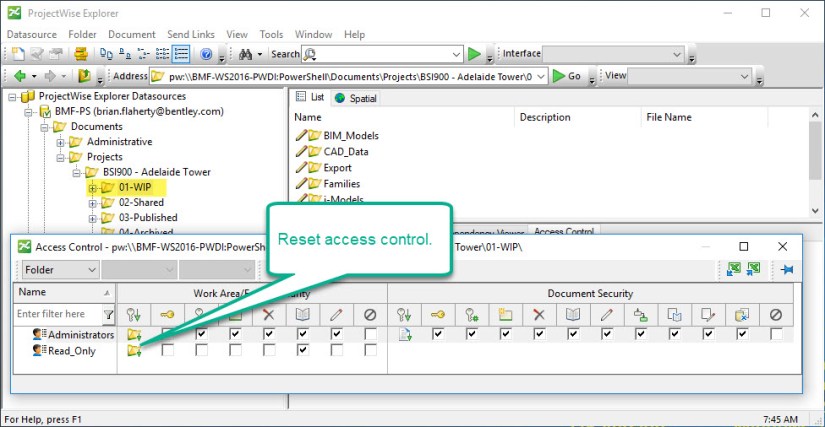The width and height of the screenshot is (825, 427).
Task: Toggle Read_Only folder Read checkbox
Action: [x=303, y=350]
